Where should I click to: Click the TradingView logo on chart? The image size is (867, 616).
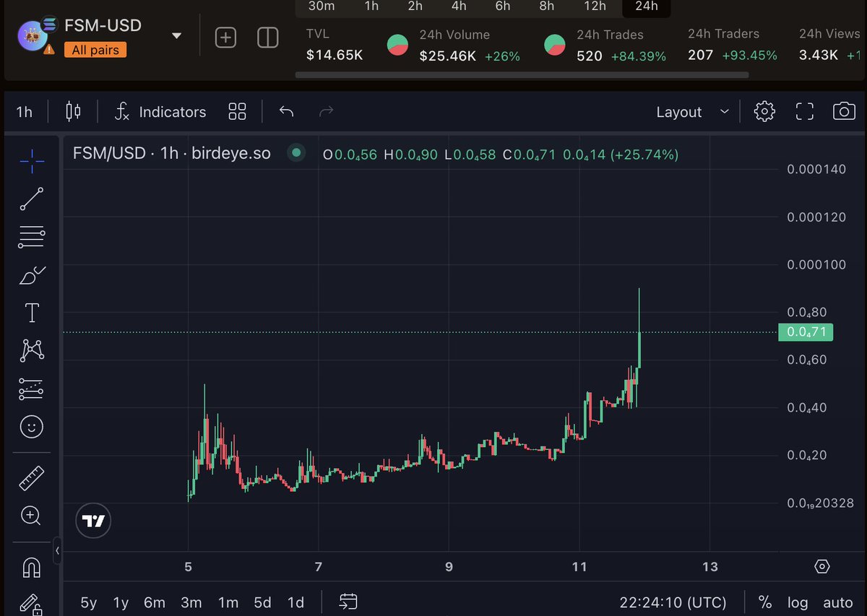point(93,521)
